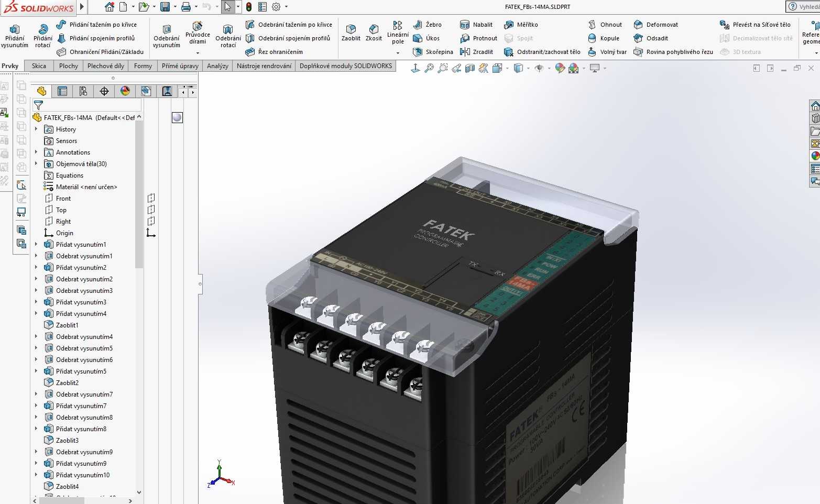Apply Zaoblit fillet tool
This screenshot has width=820, height=504.
tap(351, 32)
